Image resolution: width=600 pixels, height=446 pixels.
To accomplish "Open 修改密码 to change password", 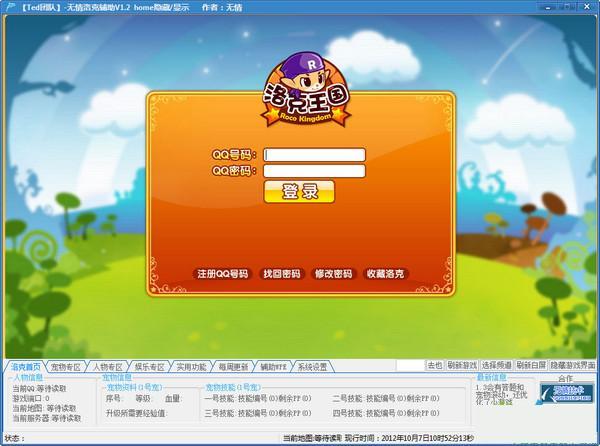I will coord(333,274).
